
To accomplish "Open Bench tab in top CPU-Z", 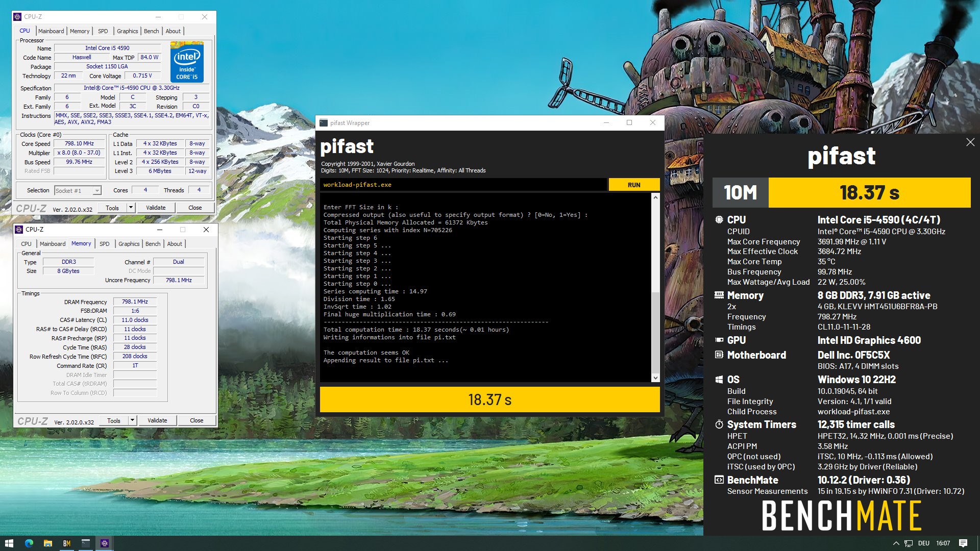I will [152, 31].
